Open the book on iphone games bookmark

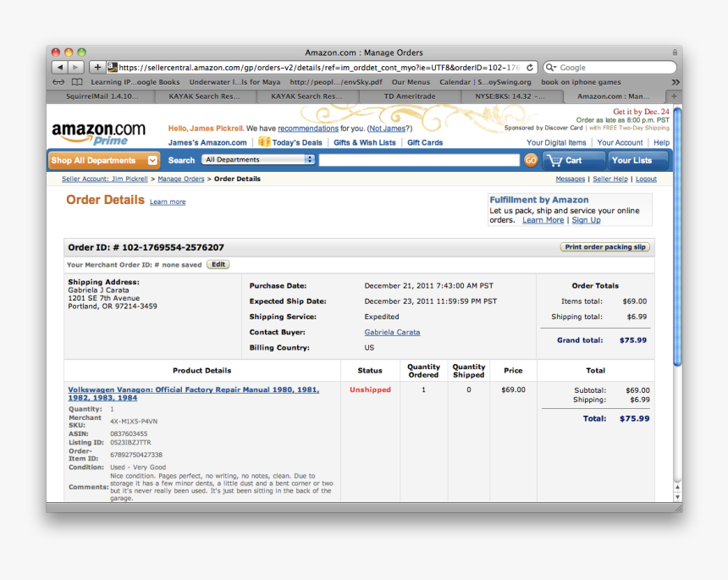(x=581, y=82)
